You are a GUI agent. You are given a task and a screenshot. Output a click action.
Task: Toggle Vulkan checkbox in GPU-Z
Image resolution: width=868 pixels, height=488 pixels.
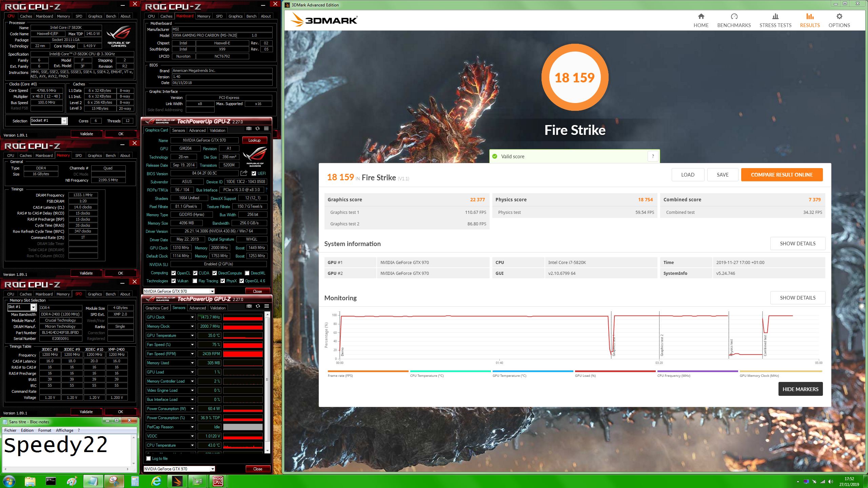[x=174, y=281]
